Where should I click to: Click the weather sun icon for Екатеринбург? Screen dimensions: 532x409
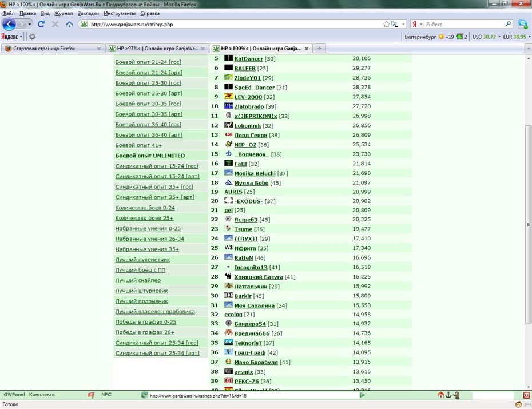click(x=441, y=37)
